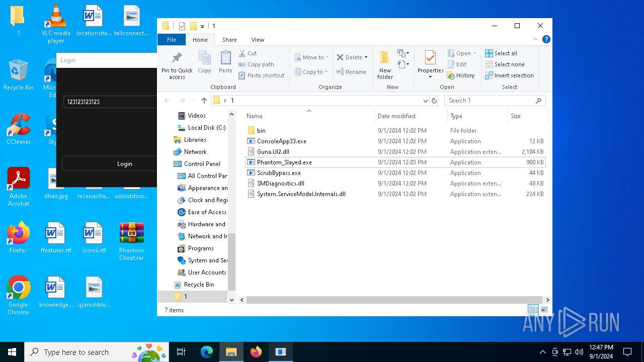Open Quick Access Toolbar customize arrow
This screenshot has height=362, width=644.
(x=202, y=26)
